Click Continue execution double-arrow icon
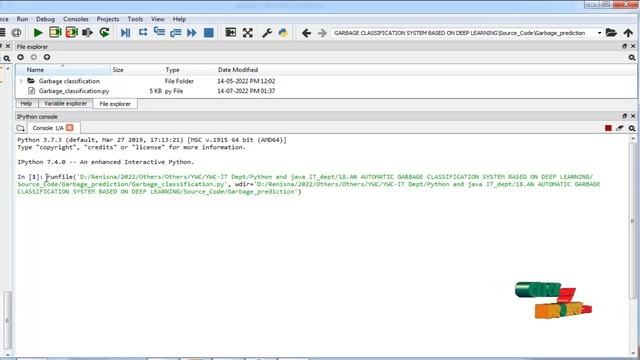Image resolution: width=640 pixels, height=360 pixels. point(191,33)
